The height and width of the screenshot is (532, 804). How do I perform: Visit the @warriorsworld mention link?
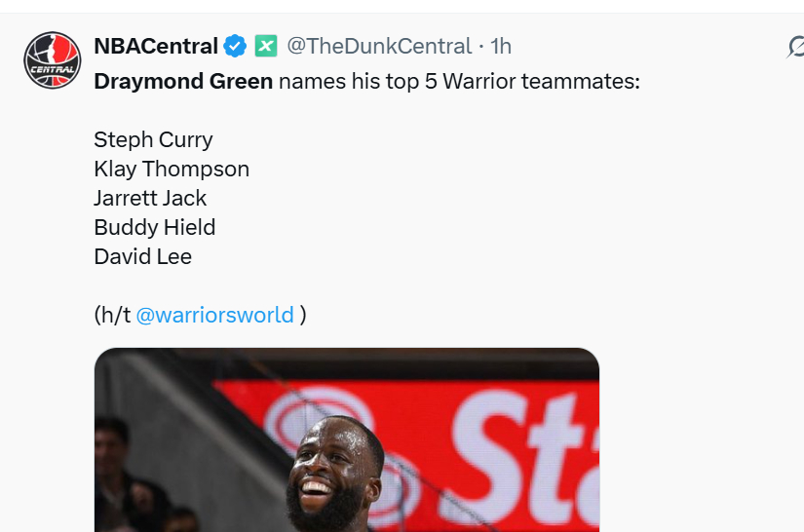click(214, 315)
